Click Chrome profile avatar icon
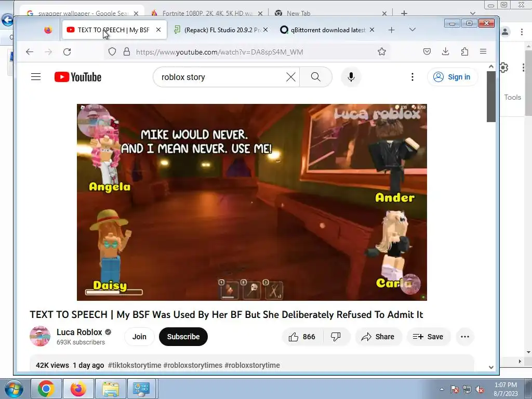Image resolution: width=532 pixels, height=399 pixels. click(505, 32)
